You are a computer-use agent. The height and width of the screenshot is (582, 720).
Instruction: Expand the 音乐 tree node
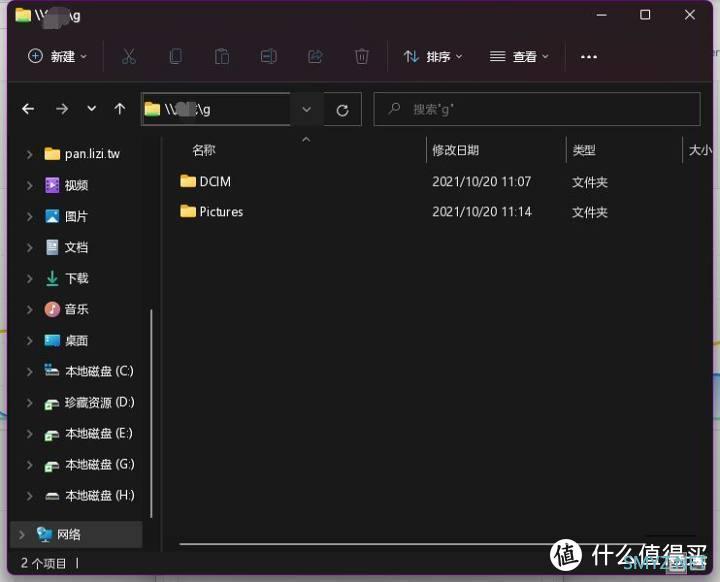pos(29,310)
